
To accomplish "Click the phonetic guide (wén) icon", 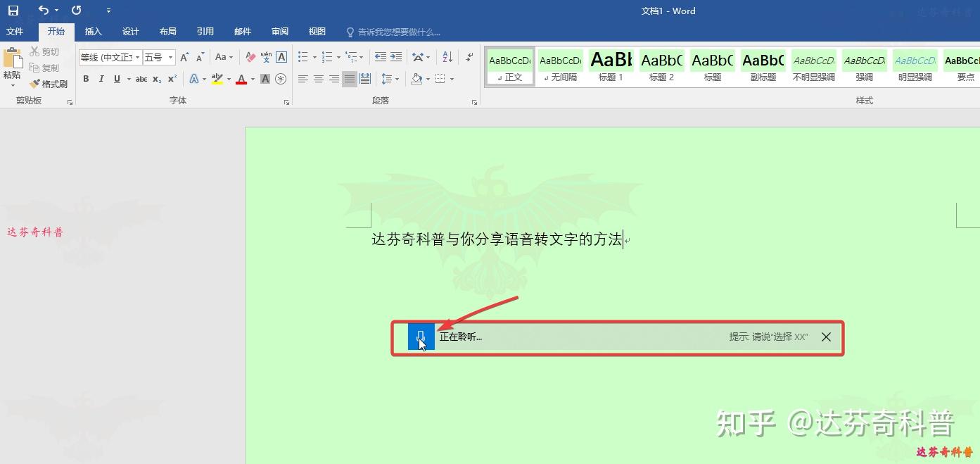I will click(266, 58).
